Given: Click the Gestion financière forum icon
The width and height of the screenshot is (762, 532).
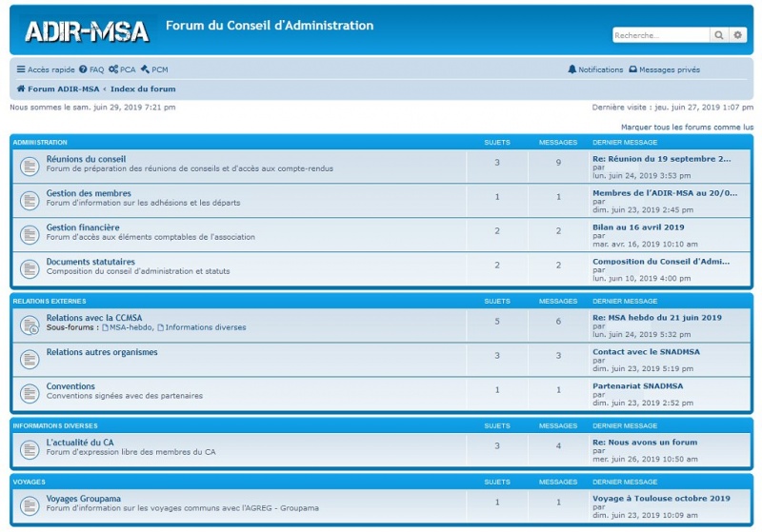Looking at the screenshot, I should coord(30,234).
